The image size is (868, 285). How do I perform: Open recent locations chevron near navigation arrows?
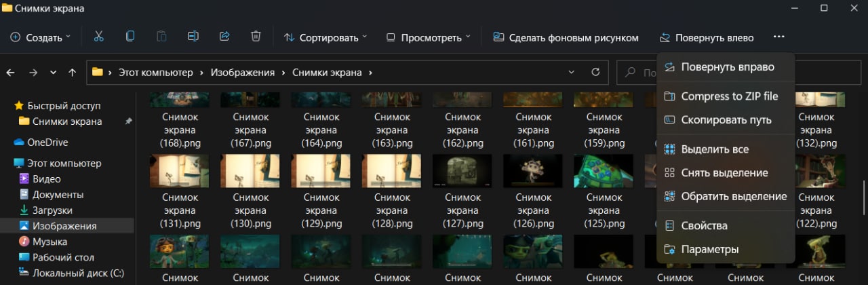click(x=52, y=72)
